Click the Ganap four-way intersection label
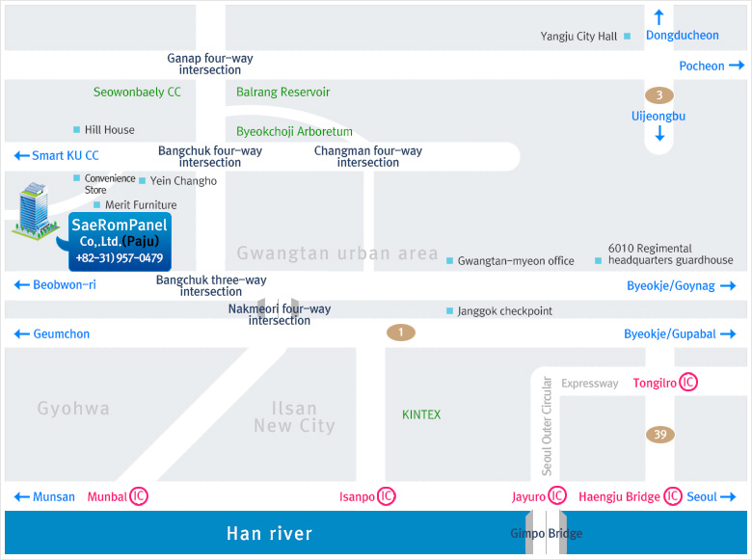Viewport: 752px width, 560px height. pos(210,64)
